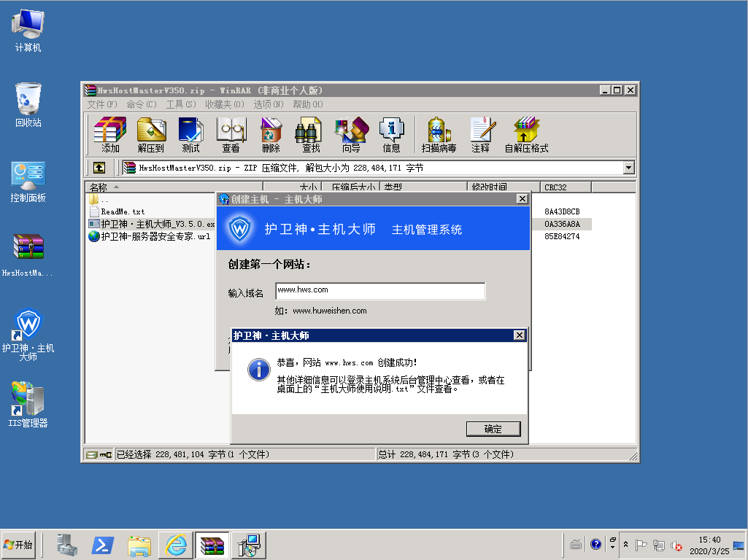Click the 确定 button in the success dialog

[493, 429]
